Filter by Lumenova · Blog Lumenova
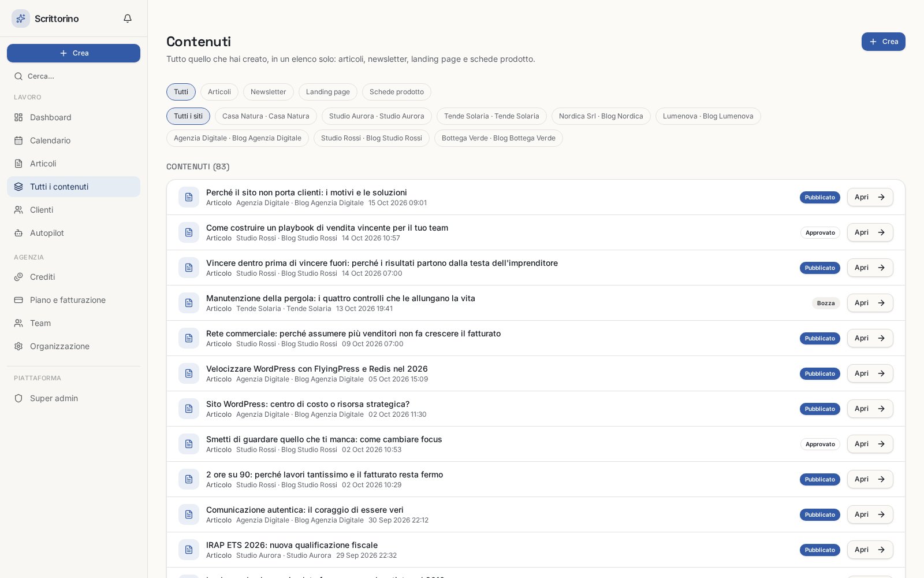The width and height of the screenshot is (924, 578). click(x=708, y=116)
